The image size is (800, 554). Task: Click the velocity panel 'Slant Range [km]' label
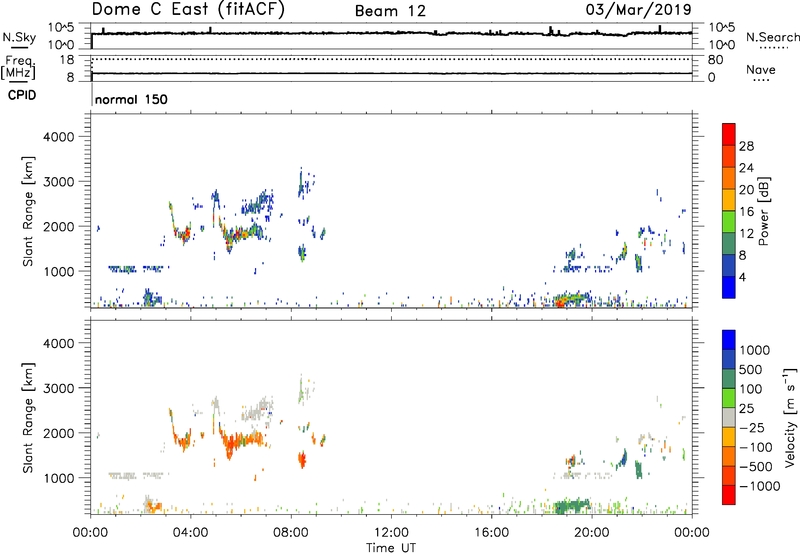point(28,418)
